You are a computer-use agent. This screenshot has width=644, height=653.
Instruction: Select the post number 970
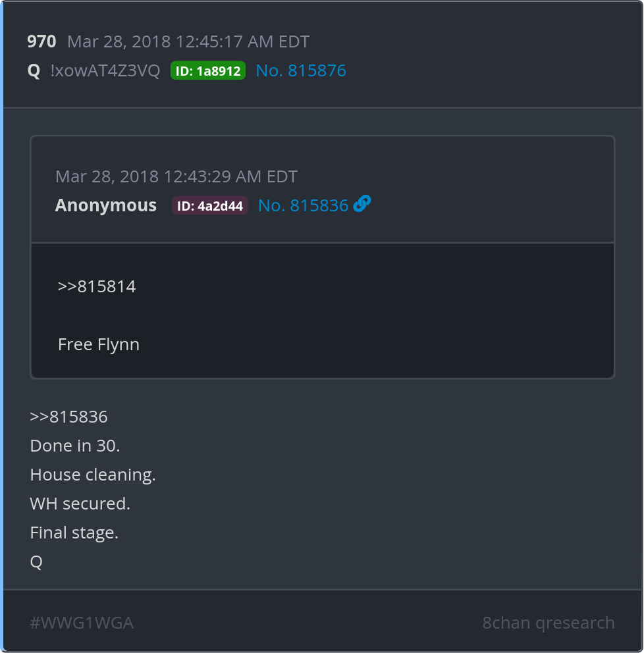coord(41,41)
